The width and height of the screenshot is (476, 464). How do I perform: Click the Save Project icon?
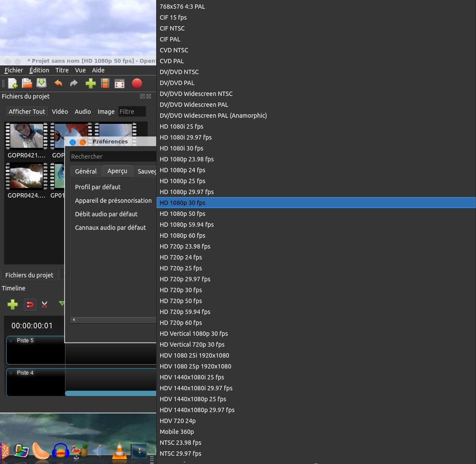41,83
